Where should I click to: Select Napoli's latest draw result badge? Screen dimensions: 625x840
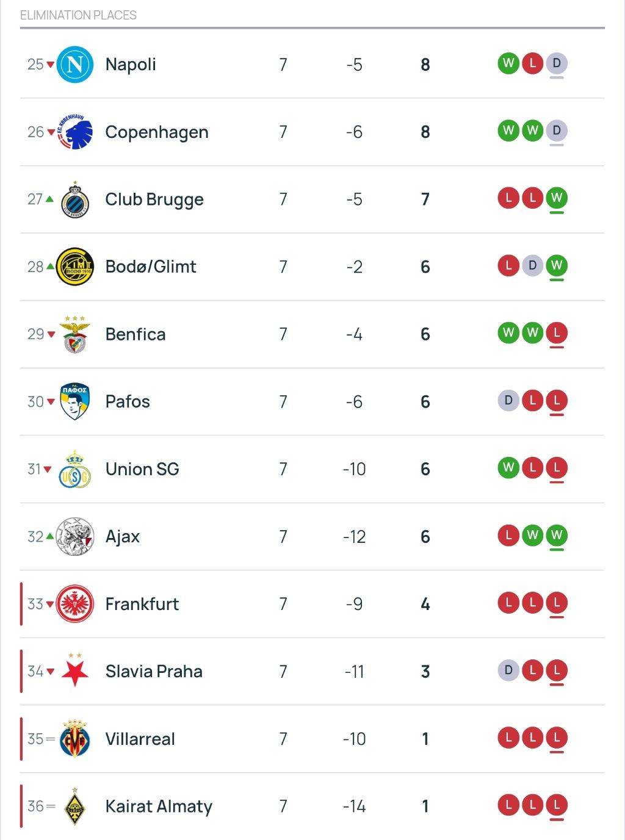(x=557, y=63)
